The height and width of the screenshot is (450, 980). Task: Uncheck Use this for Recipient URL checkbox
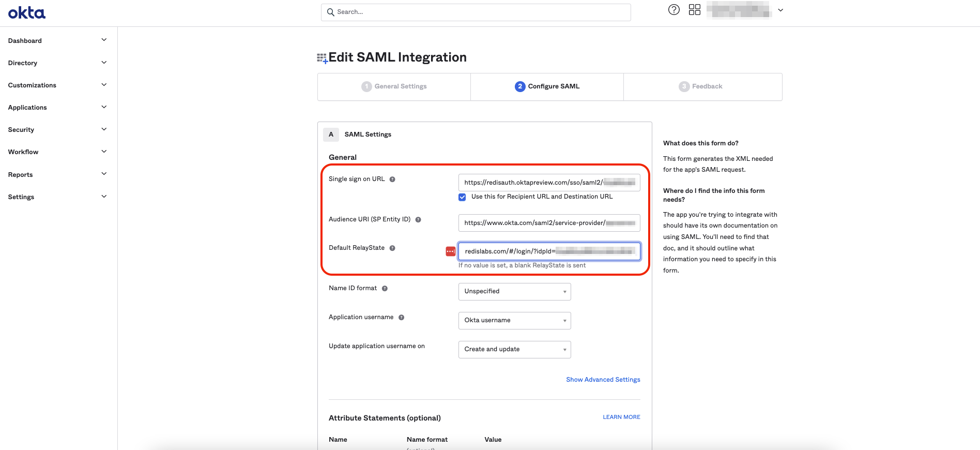pos(462,197)
